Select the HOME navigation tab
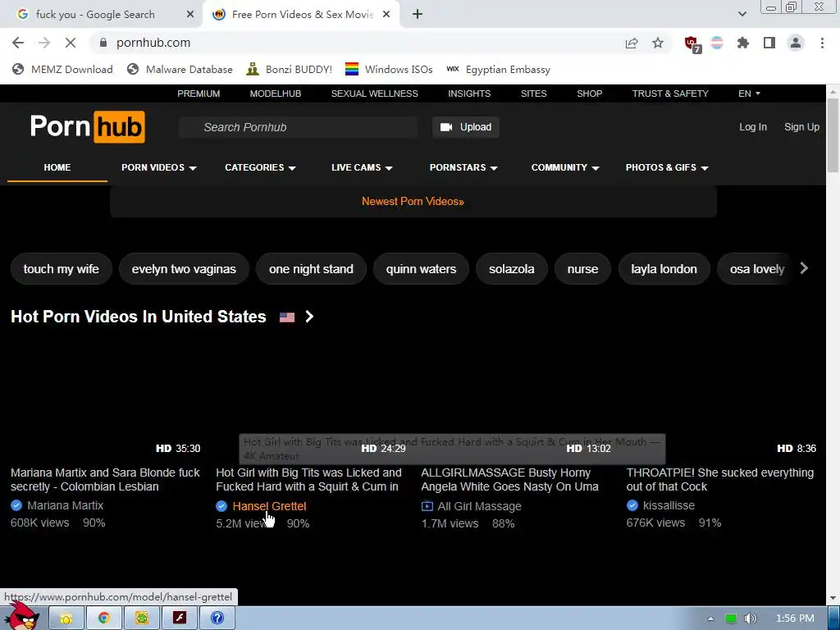The image size is (840, 630). [57, 167]
